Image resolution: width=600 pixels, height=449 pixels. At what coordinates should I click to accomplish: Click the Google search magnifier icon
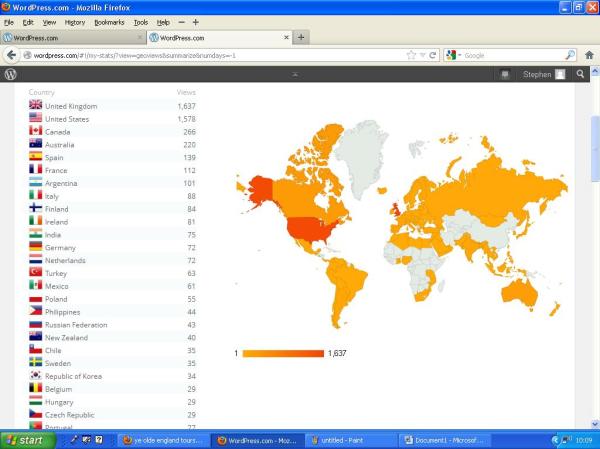[570, 56]
